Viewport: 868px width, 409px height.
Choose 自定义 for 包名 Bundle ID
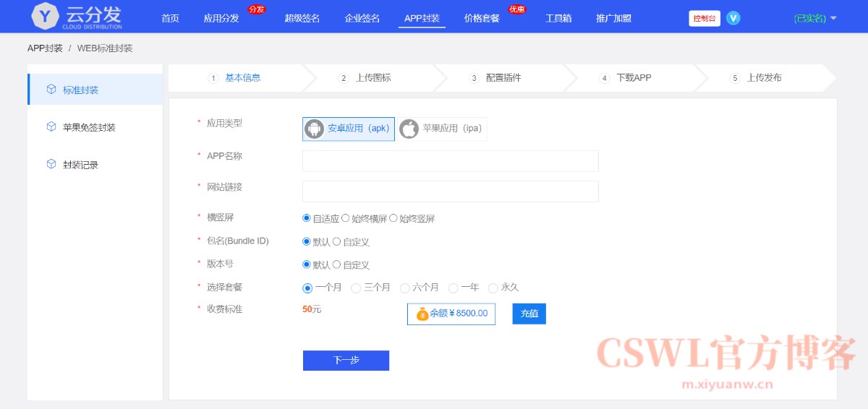pos(336,242)
